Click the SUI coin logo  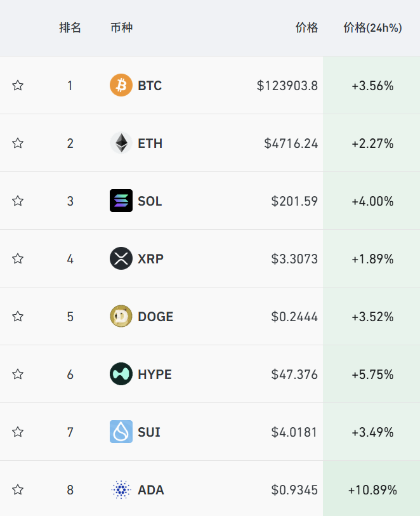(x=121, y=432)
